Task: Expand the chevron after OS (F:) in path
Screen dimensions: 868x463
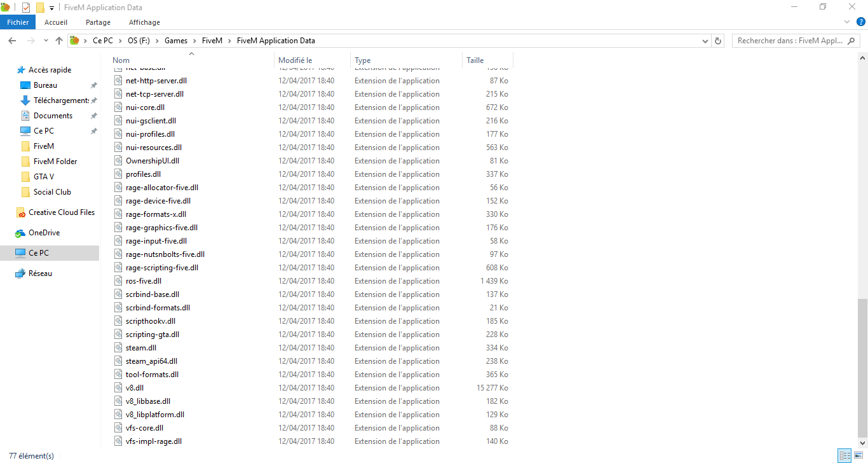Action: coord(157,41)
